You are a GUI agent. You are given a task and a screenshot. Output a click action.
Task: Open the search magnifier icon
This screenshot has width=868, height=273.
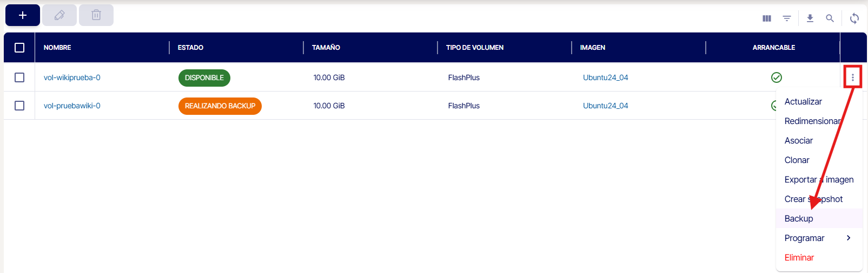pos(830,18)
